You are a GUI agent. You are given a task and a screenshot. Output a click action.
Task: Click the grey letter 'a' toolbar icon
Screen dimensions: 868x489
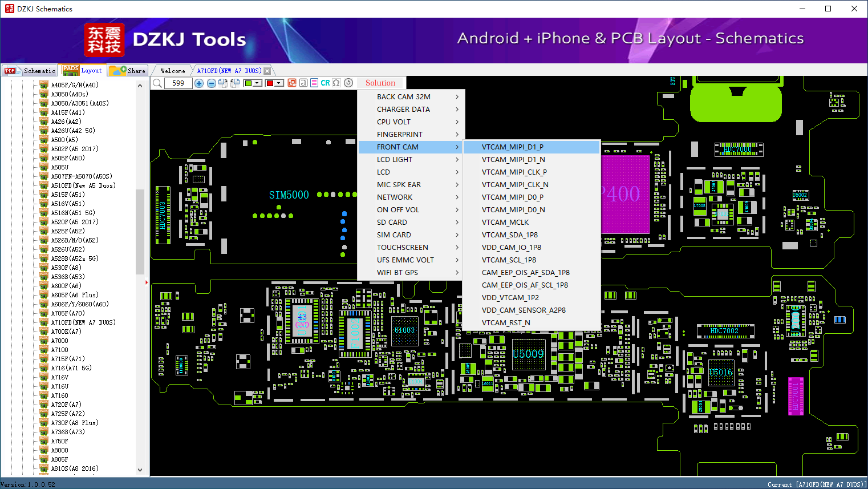click(x=303, y=83)
